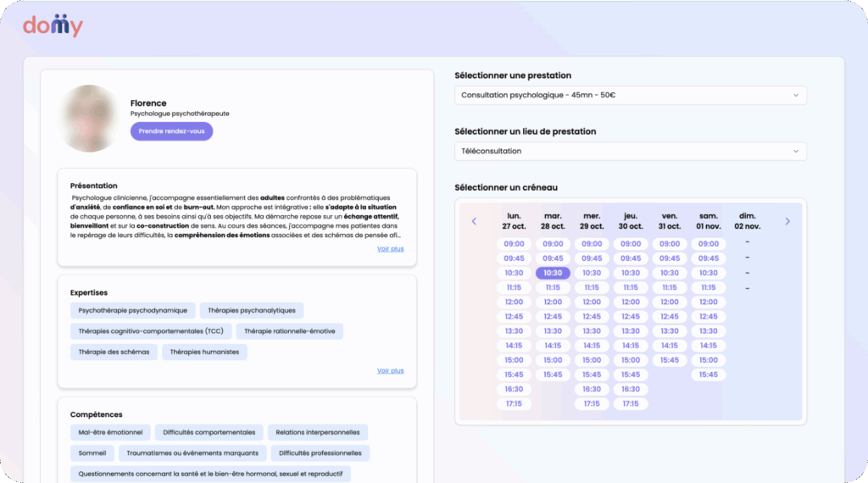Viewport: 868px width, 483px height.
Task: Pick the 12:00 slot on Friday 31 oct.
Action: click(670, 302)
